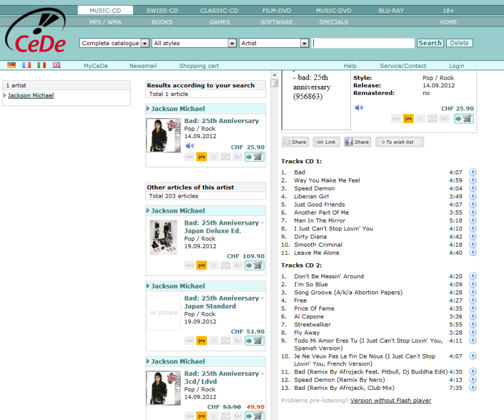This screenshot has width=504, height=420.
Task: Add album To wish list
Action: coord(399,143)
